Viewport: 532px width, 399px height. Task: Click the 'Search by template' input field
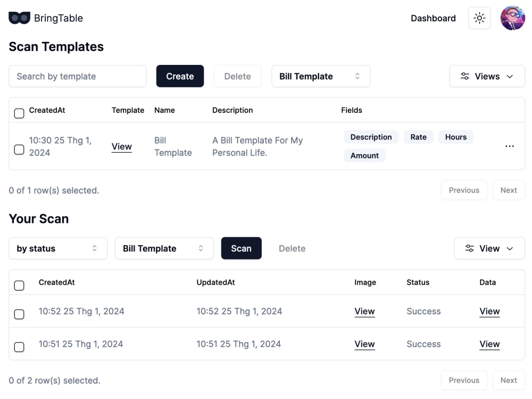(77, 76)
